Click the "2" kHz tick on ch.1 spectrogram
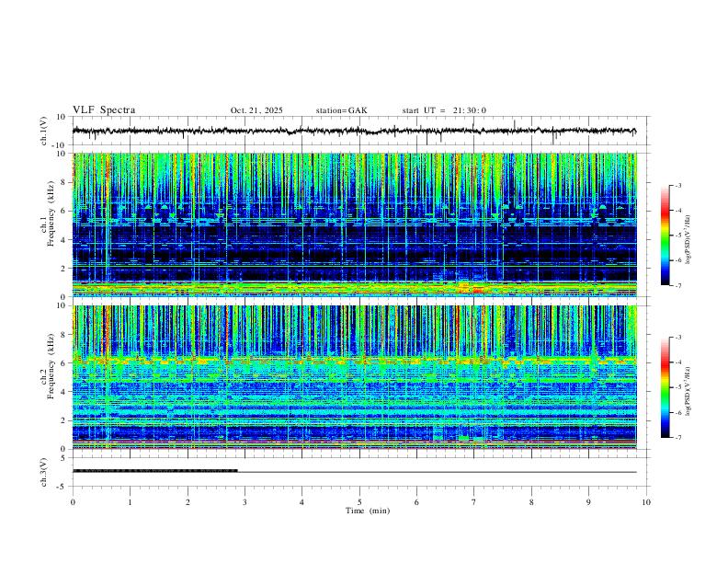This screenshot has width=728, height=563. [x=64, y=269]
